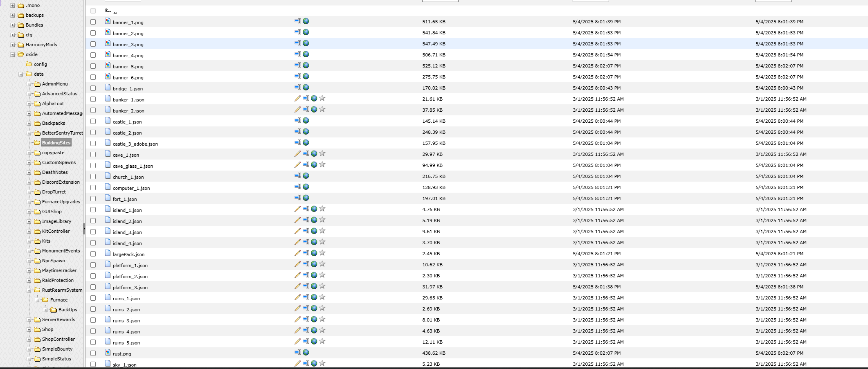Click the pencil edit icon for sky_1.json
Viewport: 868px width, 369px height.
[x=297, y=363]
